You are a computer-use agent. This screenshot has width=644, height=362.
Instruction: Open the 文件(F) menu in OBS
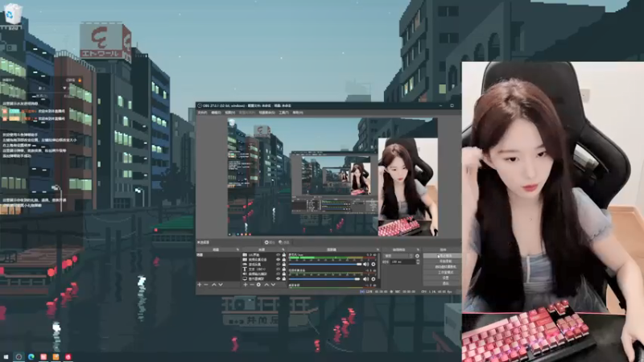pos(202,113)
